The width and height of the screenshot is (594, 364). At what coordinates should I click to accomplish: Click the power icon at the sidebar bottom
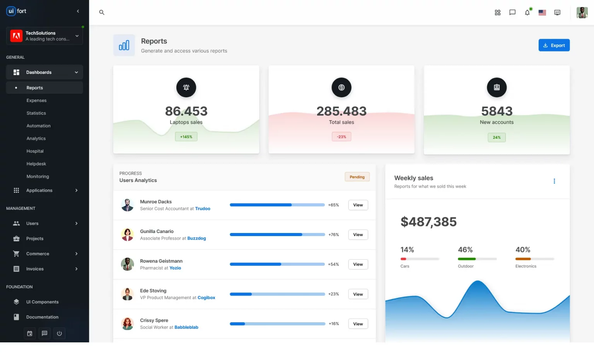point(59,333)
